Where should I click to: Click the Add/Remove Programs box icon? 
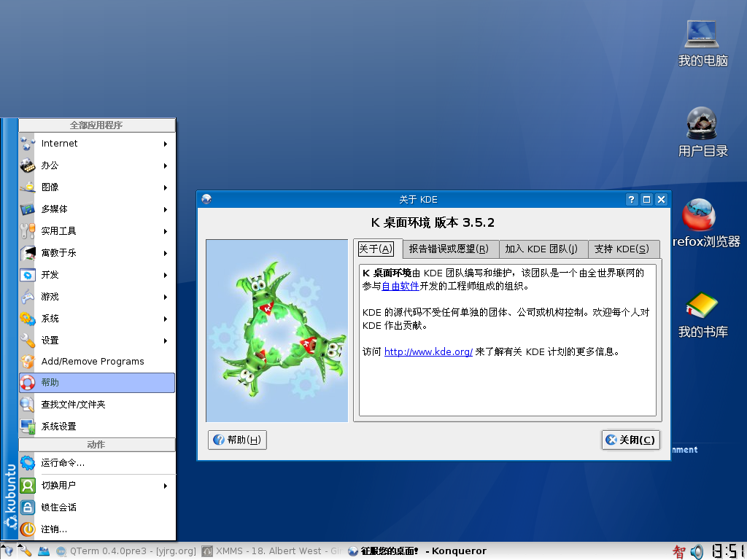tap(28, 362)
